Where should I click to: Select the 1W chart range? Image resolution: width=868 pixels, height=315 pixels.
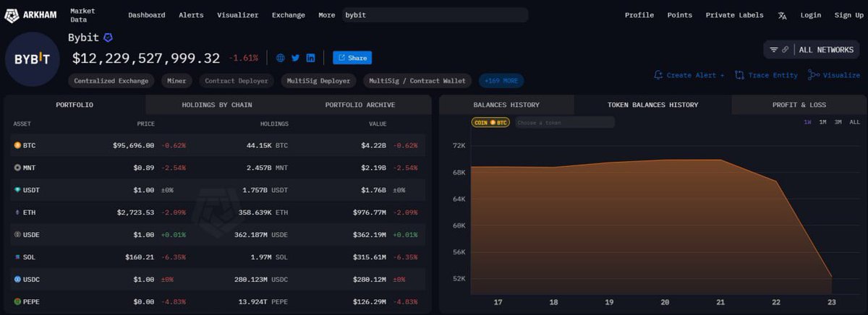[807, 122]
